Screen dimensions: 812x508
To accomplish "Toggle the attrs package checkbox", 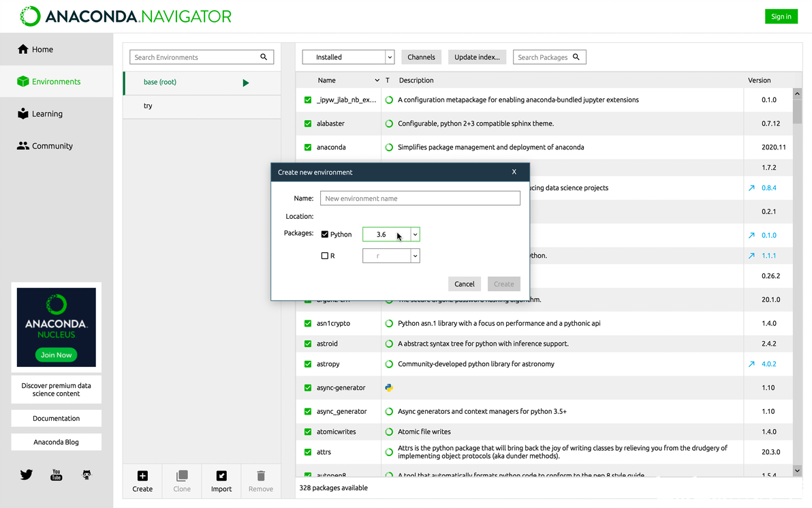I will tap(308, 452).
